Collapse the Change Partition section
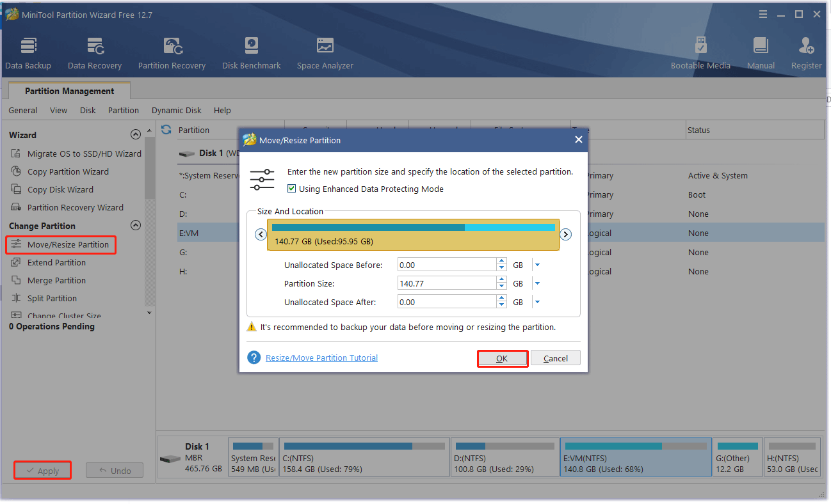 pos(135,225)
